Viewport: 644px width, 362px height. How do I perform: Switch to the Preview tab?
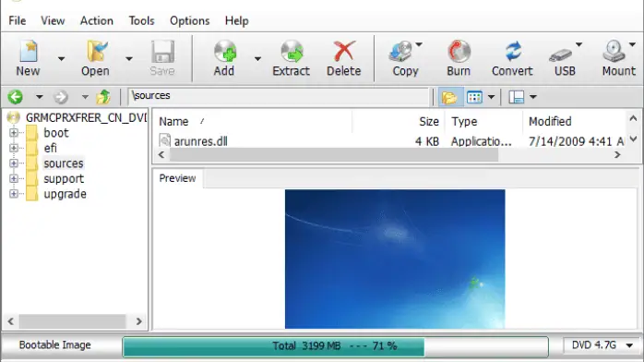pos(177,178)
